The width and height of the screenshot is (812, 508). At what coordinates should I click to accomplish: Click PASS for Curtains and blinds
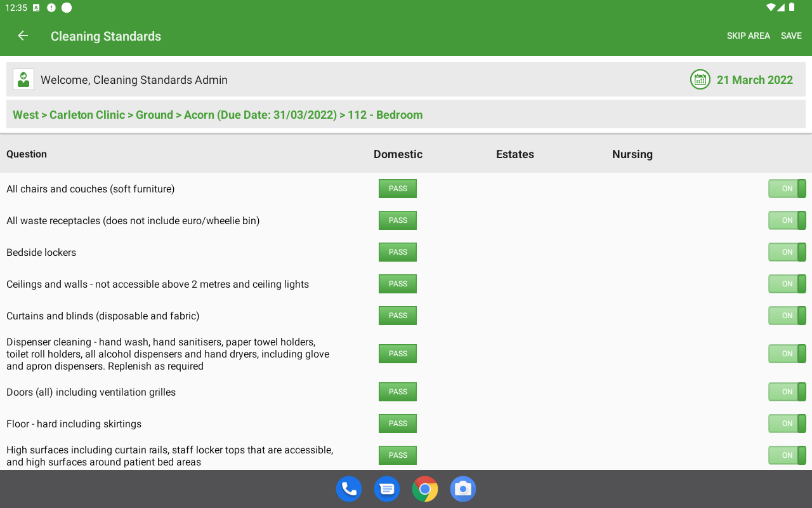(398, 316)
